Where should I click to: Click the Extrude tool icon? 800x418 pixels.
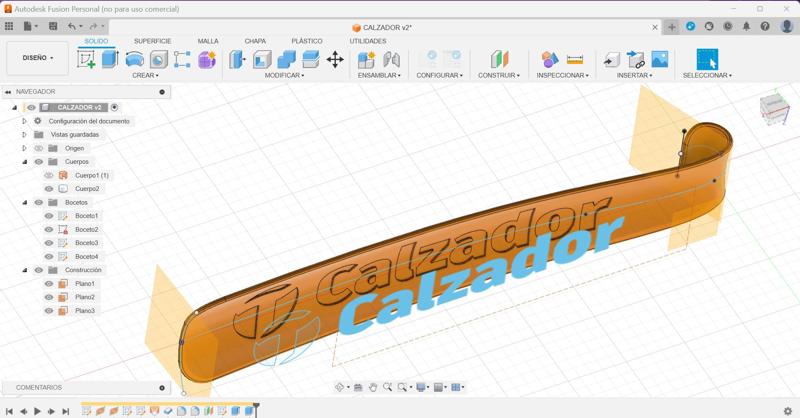(x=110, y=59)
